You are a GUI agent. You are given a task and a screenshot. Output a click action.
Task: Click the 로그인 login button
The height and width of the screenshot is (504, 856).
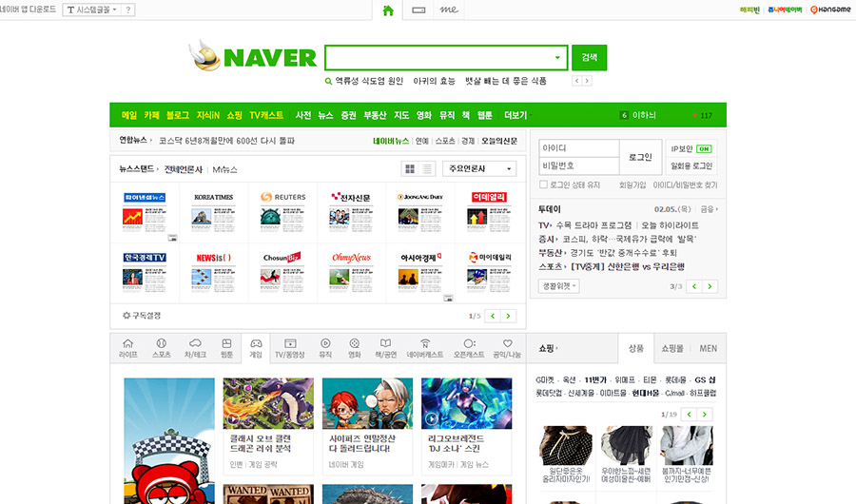pyautogui.click(x=640, y=157)
